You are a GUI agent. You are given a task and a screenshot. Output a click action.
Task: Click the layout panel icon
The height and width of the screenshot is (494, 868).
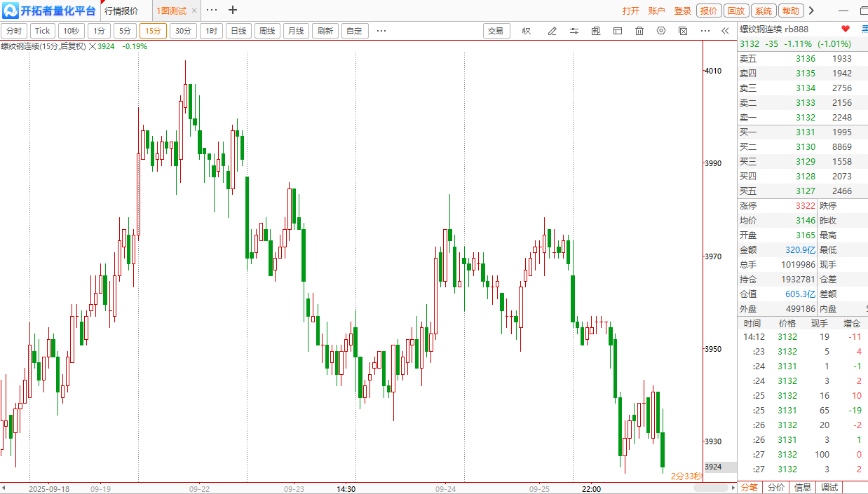coord(618,31)
